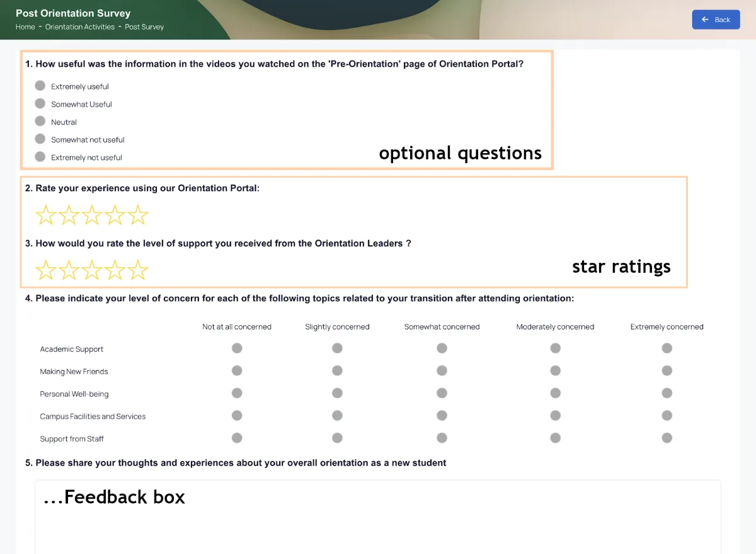
Task: Pick Not at all concerned for Support from Staff
Action: 237,437
